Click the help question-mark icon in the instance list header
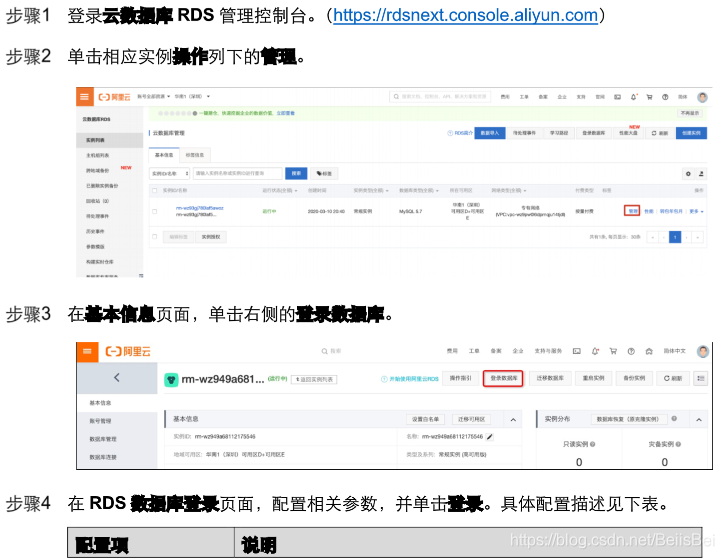 [x=665, y=97]
